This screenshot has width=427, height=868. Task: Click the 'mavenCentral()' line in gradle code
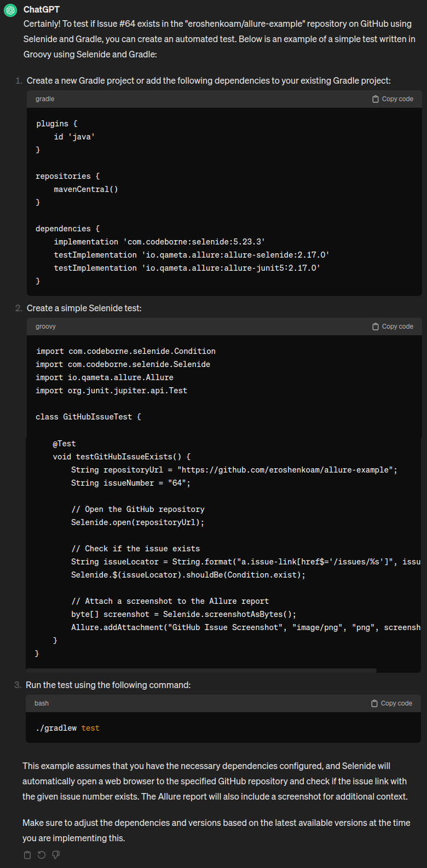(86, 189)
